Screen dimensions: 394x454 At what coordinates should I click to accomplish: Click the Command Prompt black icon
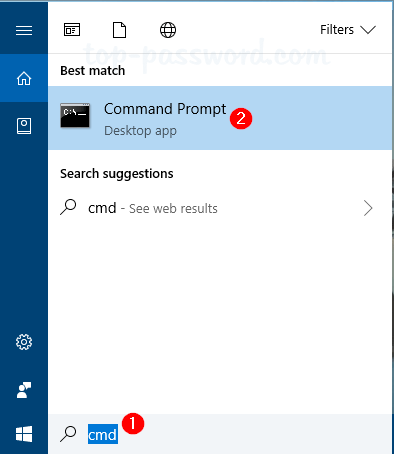[x=75, y=115]
